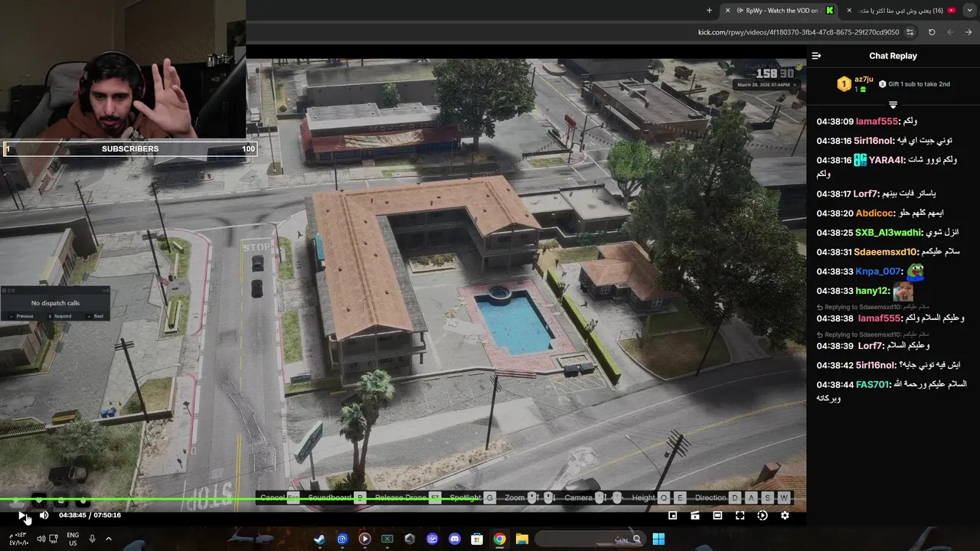This screenshot has width=980, height=551.
Task: Click the right-pointing navigation arrow
Action: pos(969,32)
